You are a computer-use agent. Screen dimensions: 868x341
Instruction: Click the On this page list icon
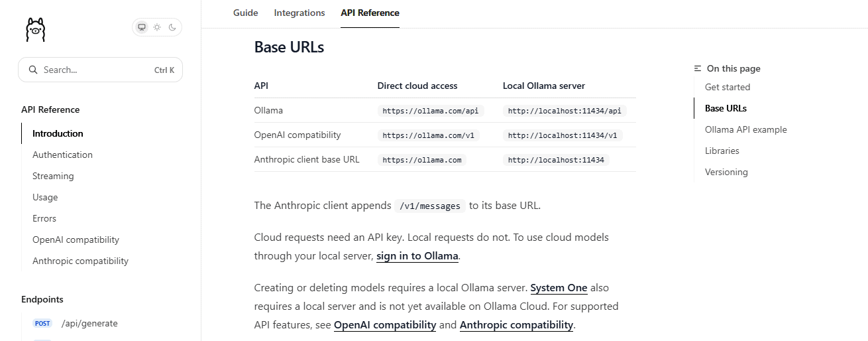click(698, 68)
